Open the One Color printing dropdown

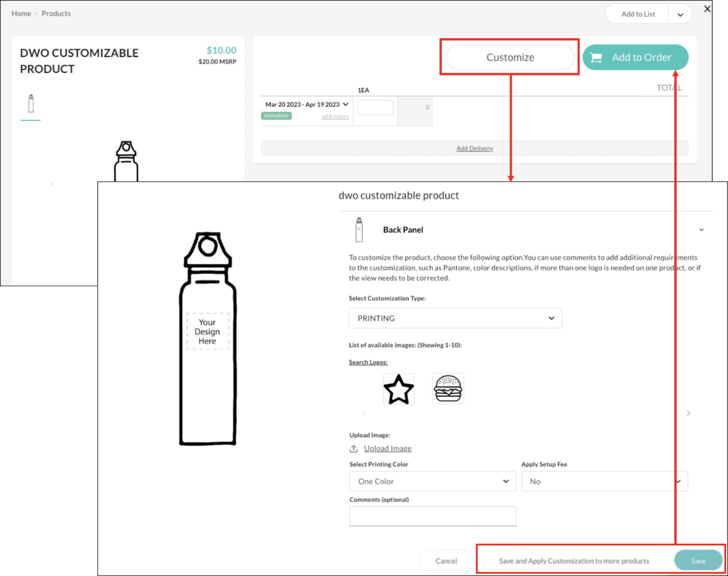(x=433, y=481)
